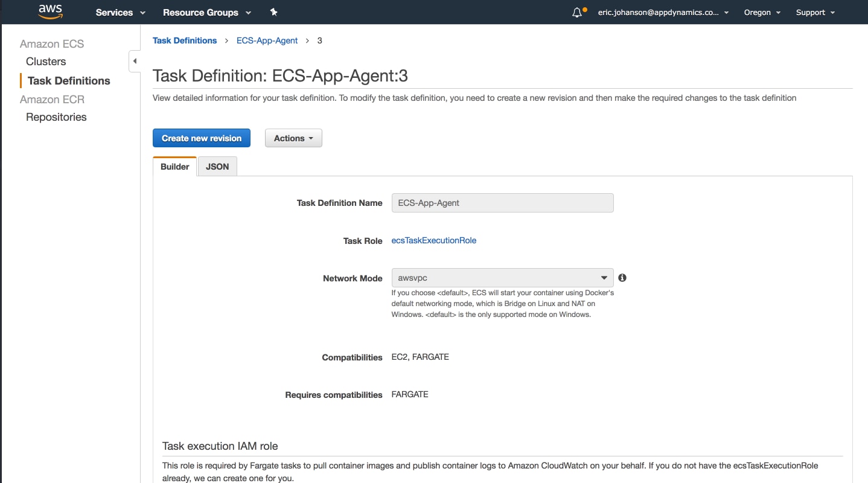Open the Resource Groups dropdown
868x483 pixels.
pos(207,12)
